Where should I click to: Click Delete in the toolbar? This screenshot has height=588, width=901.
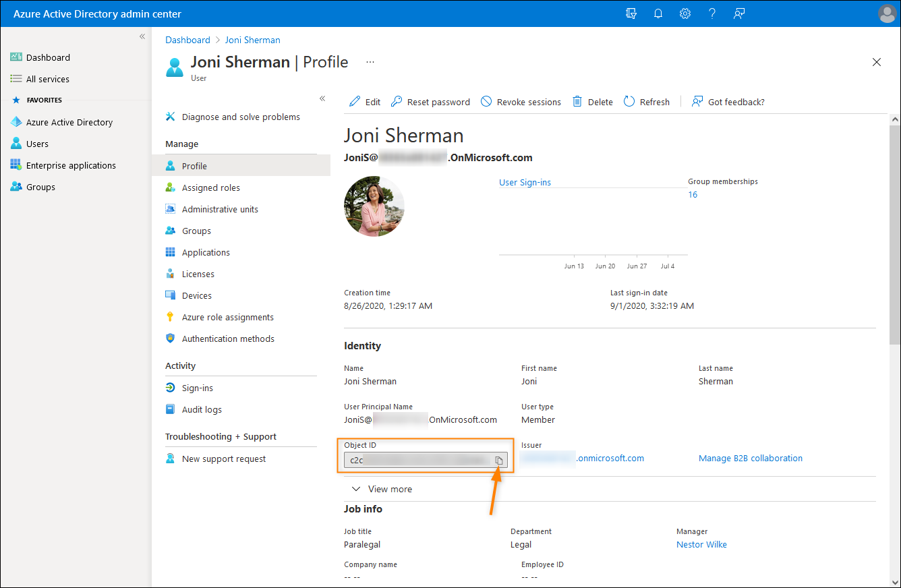point(593,102)
